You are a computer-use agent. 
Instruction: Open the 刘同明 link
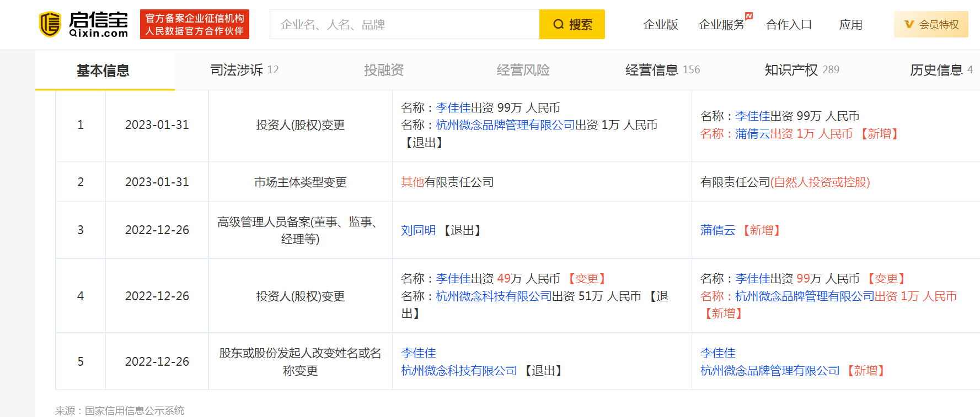pos(418,230)
